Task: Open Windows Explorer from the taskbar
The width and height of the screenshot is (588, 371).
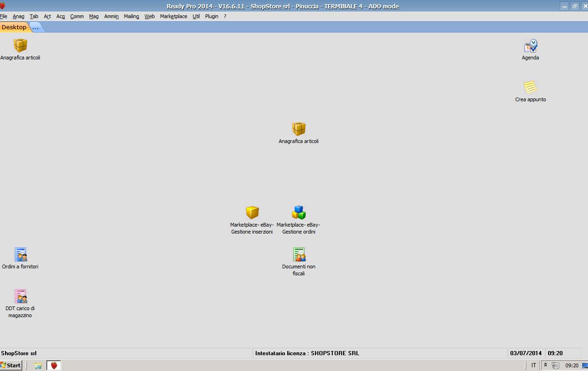Action: tap(38, 366)
